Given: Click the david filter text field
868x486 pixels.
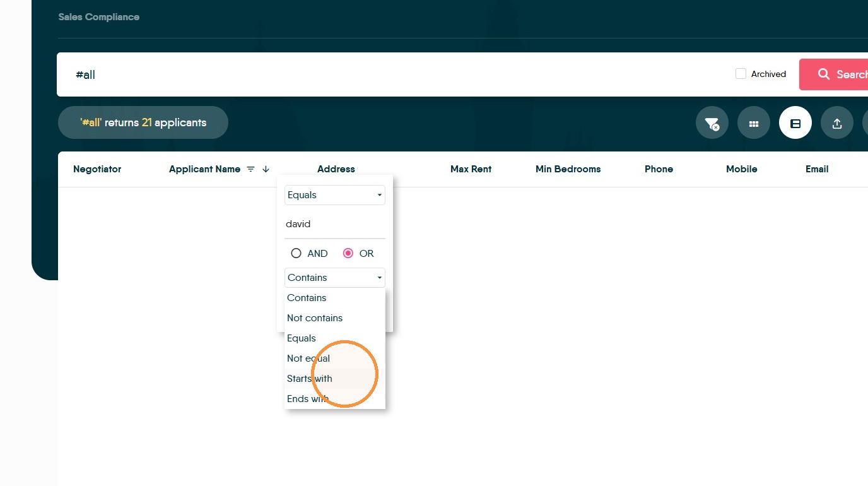Looking at the screenshot, I should (x=335, y=224).
